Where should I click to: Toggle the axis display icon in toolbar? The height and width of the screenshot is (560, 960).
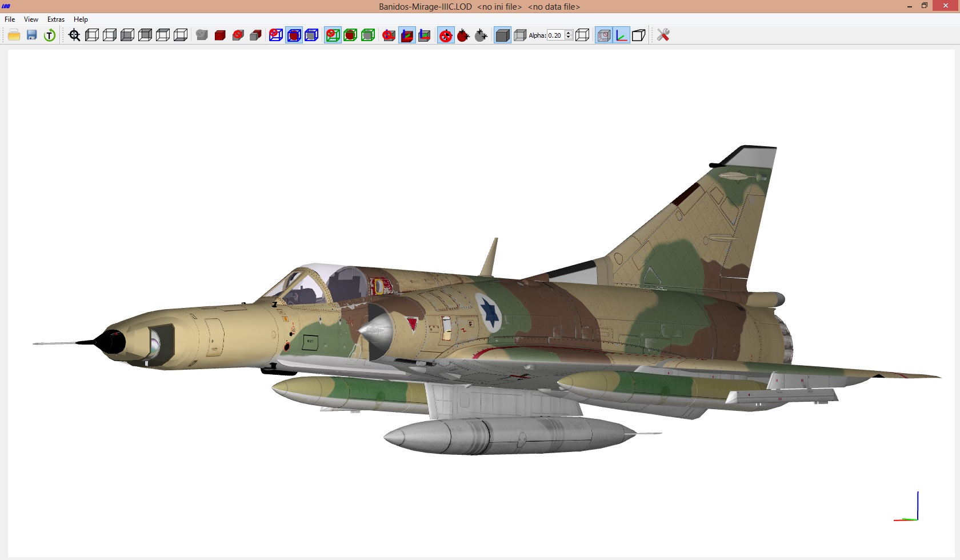(x=621, y=35)
